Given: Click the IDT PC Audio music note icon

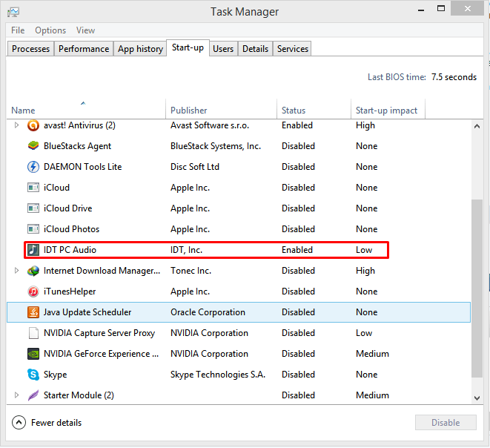Looking at the screenshot, I should tap(33, 250).
